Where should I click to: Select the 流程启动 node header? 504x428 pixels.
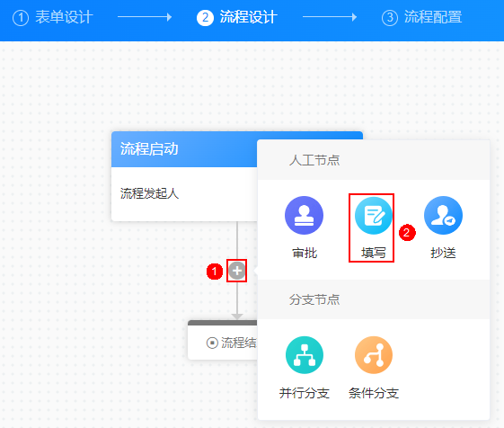coord(184,149)
